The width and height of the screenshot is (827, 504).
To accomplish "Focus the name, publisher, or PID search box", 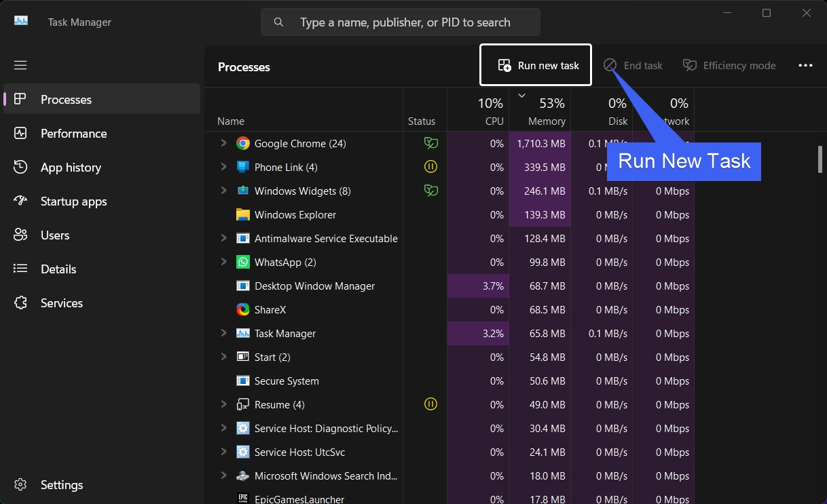I will (x=401, y=22).
